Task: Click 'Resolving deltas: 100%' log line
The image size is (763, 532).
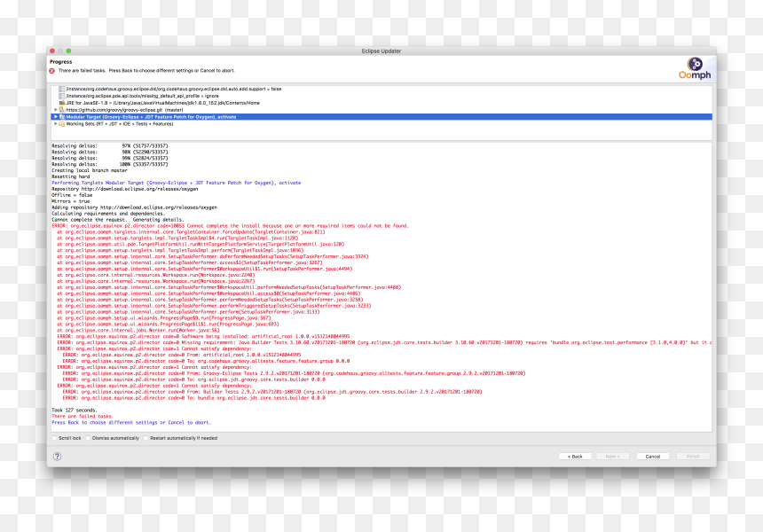Action: [109, 164]
